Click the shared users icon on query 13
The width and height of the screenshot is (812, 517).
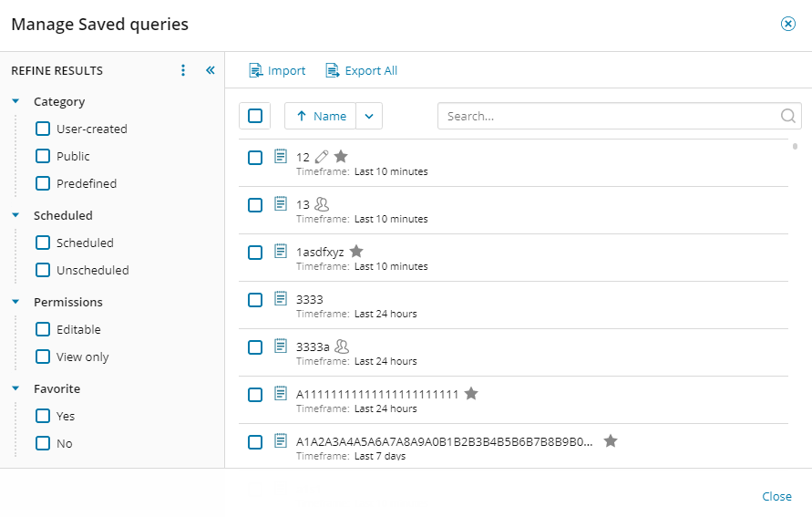(321, 204)
